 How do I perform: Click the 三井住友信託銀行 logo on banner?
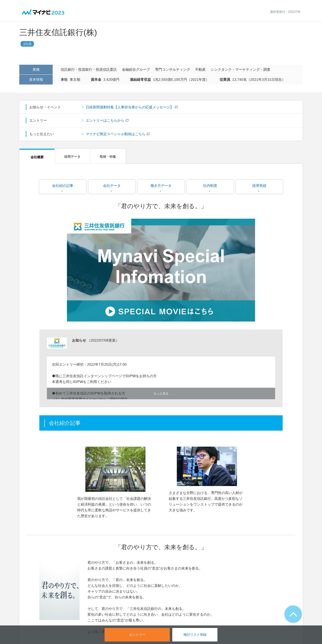(99, 226)
